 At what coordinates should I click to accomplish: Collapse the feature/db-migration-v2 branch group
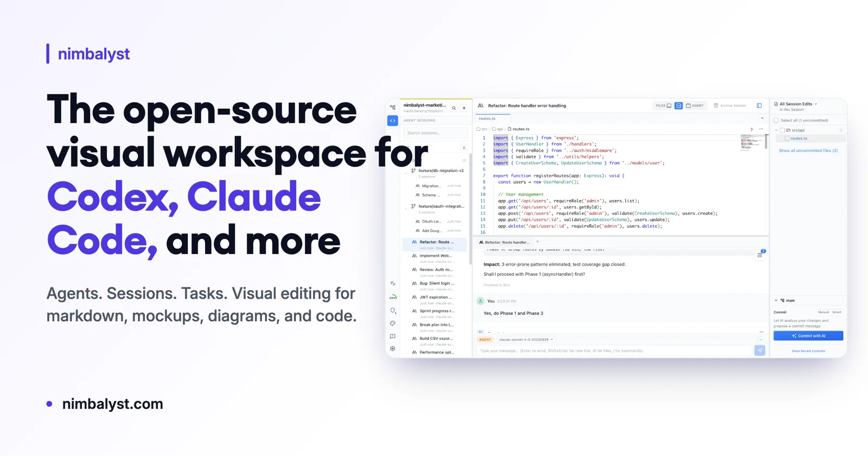[406, 173]
